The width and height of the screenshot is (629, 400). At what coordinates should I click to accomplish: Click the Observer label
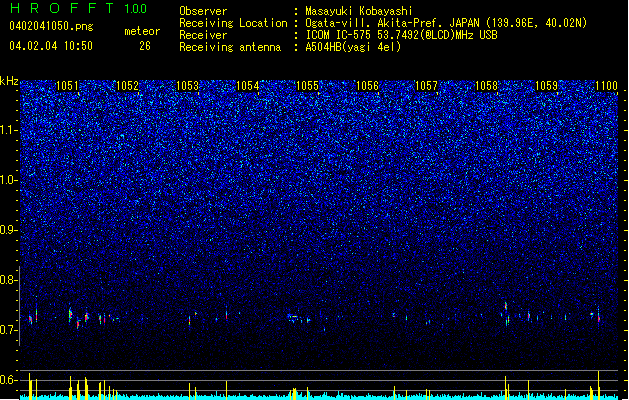point(203,11)
